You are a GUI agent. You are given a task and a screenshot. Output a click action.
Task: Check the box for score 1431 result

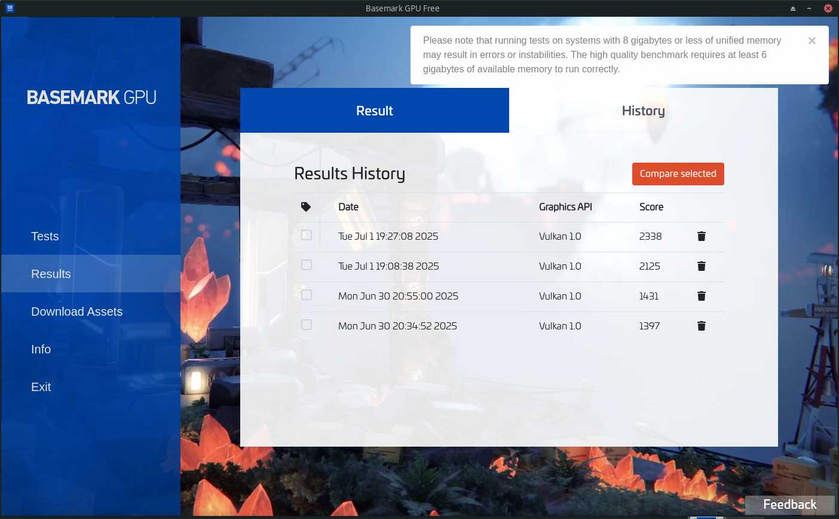coord(306,295)
